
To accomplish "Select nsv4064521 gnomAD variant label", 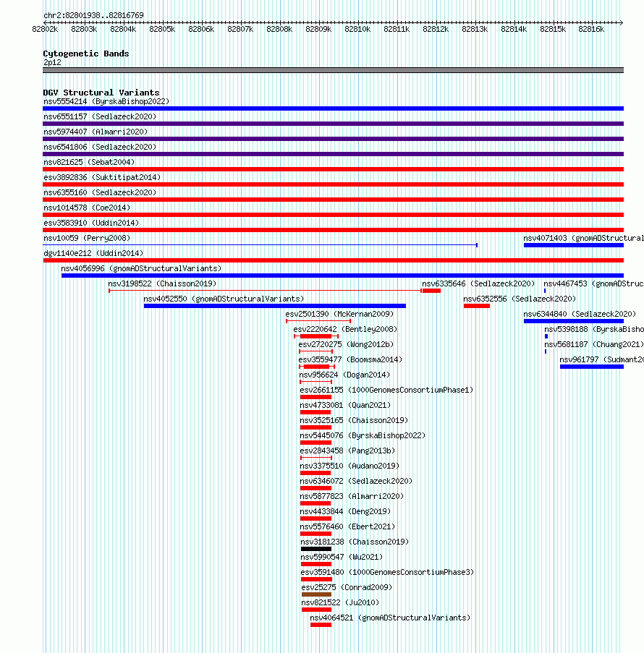I will [x=390, y=618].
